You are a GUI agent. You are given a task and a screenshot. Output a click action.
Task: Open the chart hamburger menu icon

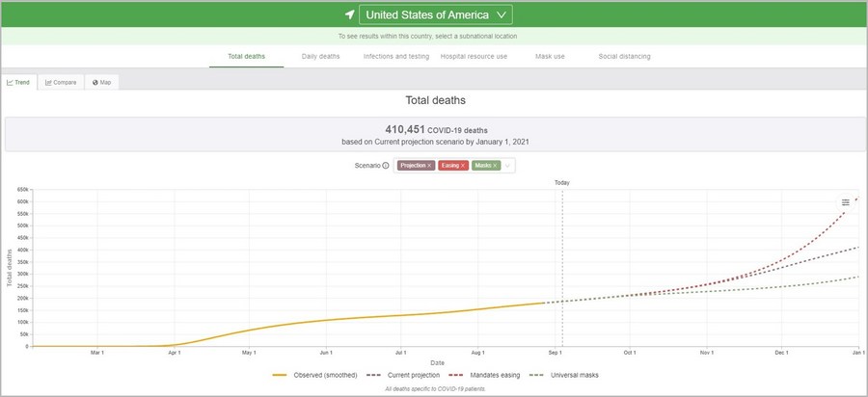pos(846,202)
